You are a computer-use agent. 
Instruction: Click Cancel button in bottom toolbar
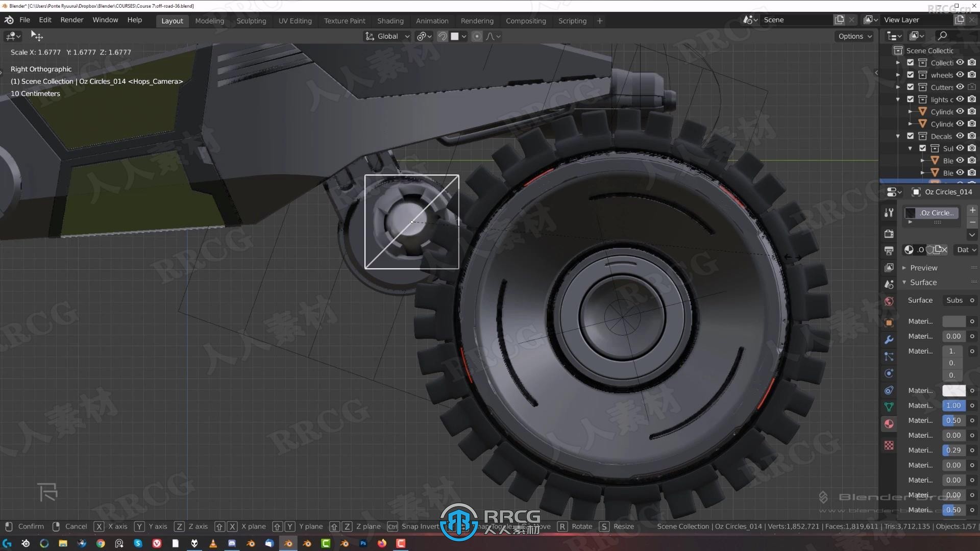click(x=76, y=525)
